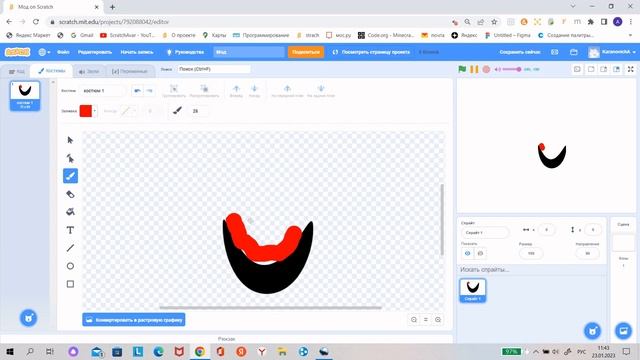Open the fill color dropdown

point(95,111)
